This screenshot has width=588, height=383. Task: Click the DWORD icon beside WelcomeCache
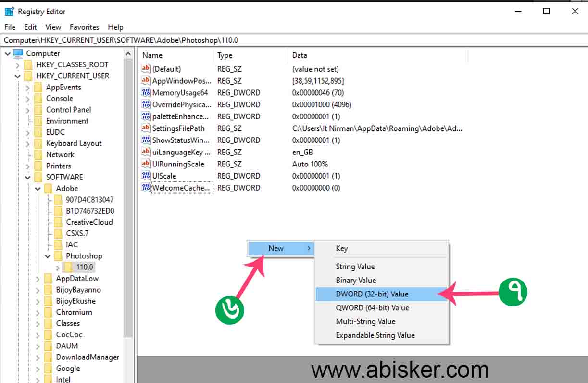146,188
